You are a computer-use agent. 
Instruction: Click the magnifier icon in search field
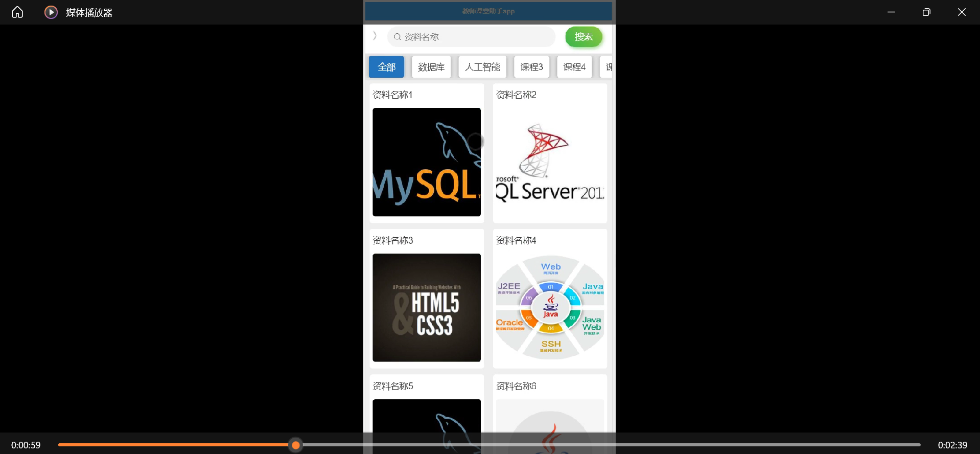[x=397, y=37]
